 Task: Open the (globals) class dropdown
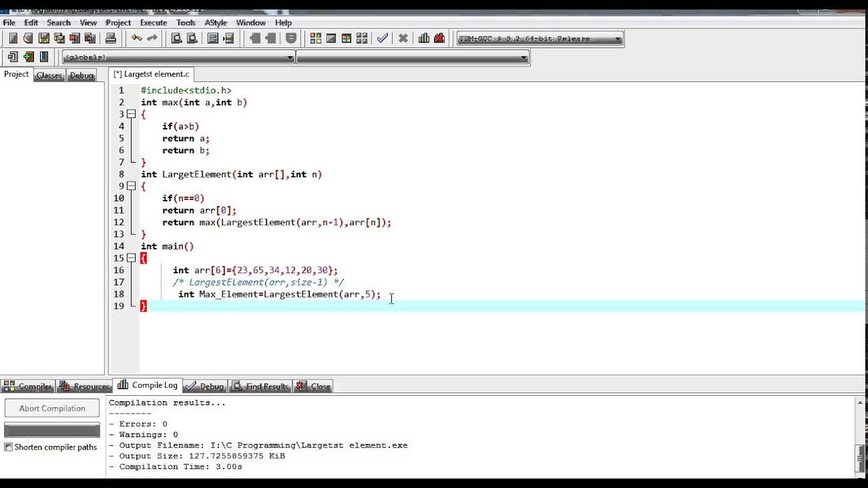tap(178, 58)
